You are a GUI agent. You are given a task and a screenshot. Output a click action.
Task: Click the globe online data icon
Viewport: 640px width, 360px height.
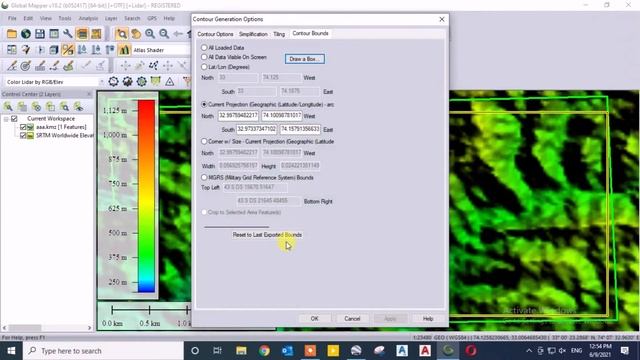coord(26,34)
